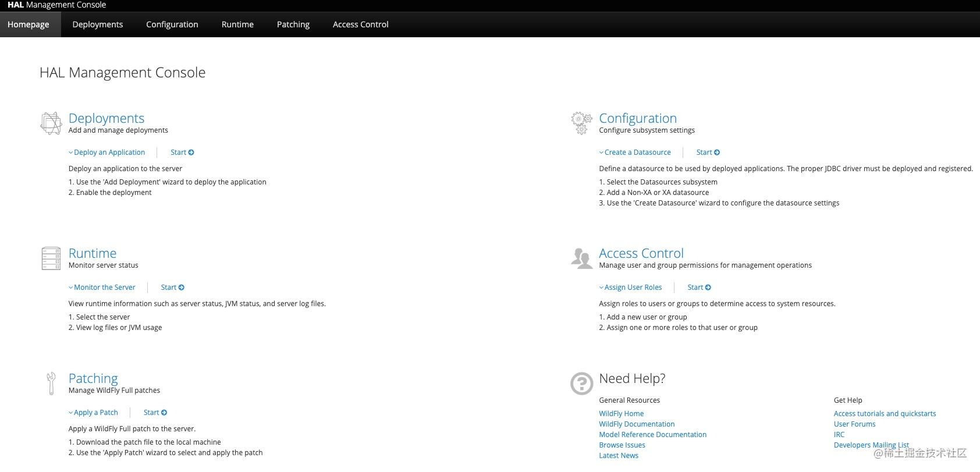Start the Assign User Roles task
The width and height of the screenshot is (980, 472).
[699, 288]
